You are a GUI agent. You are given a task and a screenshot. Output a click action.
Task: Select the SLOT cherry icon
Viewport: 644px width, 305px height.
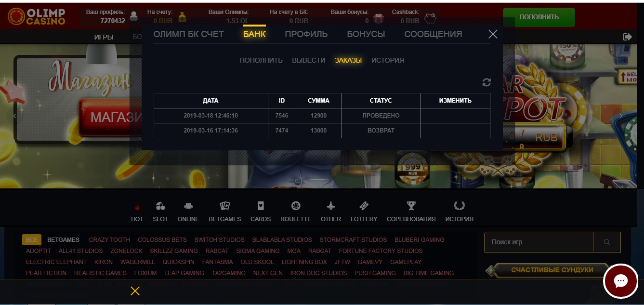(160, 206)
